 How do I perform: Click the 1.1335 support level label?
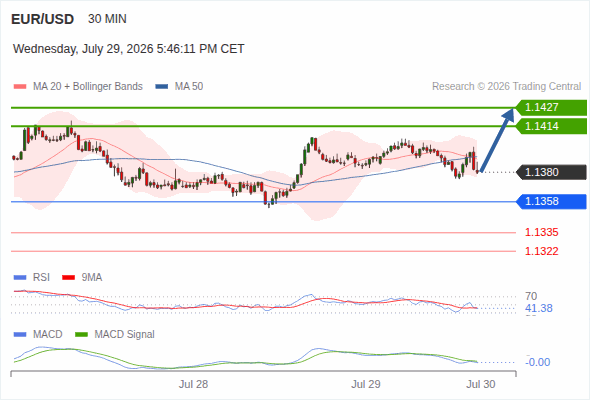pos(541,233)
